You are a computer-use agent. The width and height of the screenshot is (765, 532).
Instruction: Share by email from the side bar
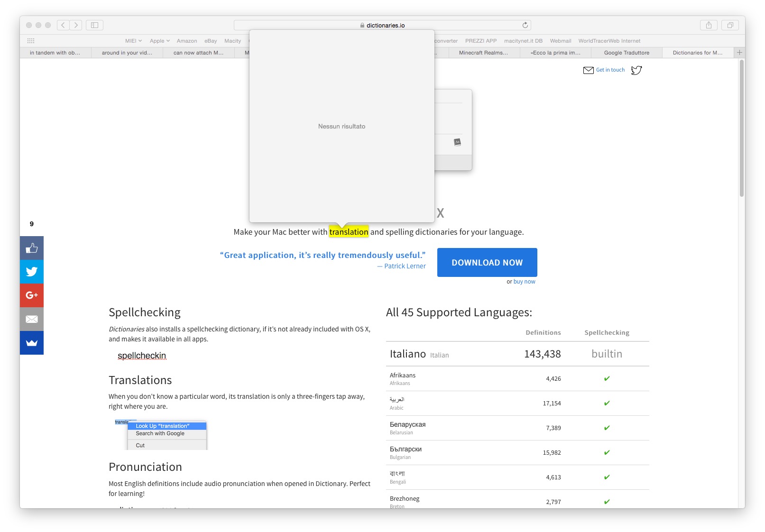tap(32, 319)
